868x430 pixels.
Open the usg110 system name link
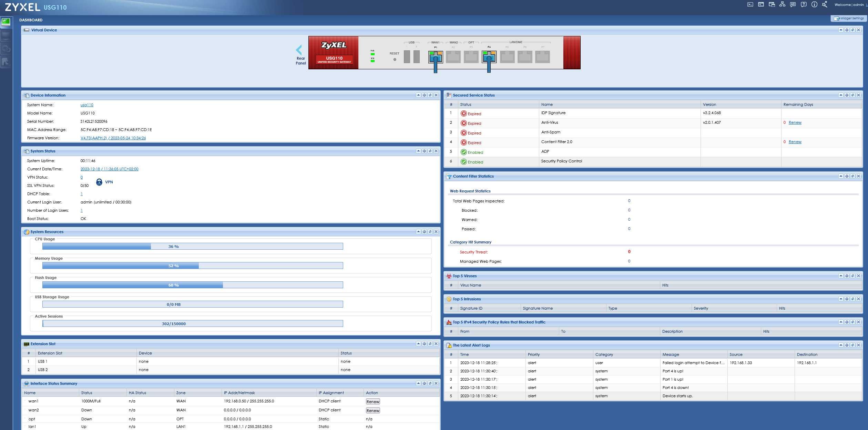(x=87, y=105)
